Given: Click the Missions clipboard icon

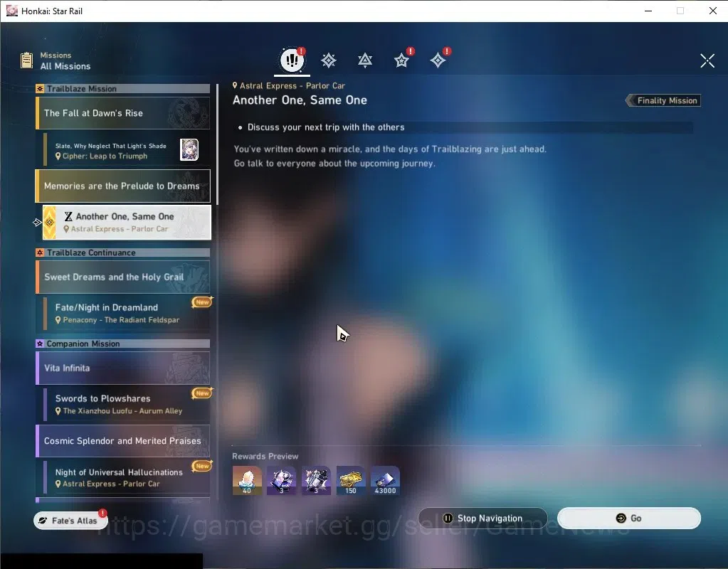Looking at the screenshot, I should tap(27, 60).
